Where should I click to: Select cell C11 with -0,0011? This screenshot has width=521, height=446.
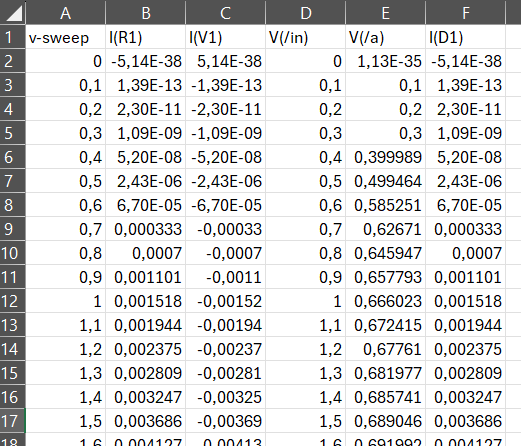pyautogui.click(x=226, y=277)
